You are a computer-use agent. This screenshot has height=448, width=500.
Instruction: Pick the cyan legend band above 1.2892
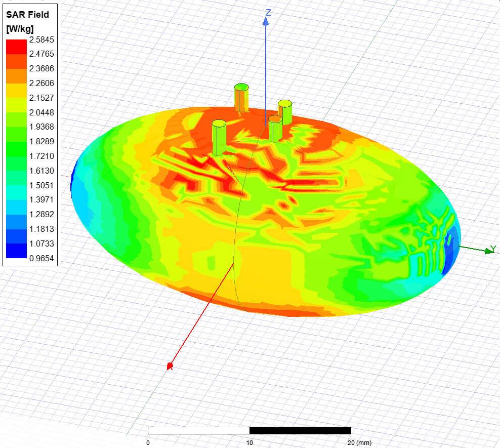click(16, 207)
